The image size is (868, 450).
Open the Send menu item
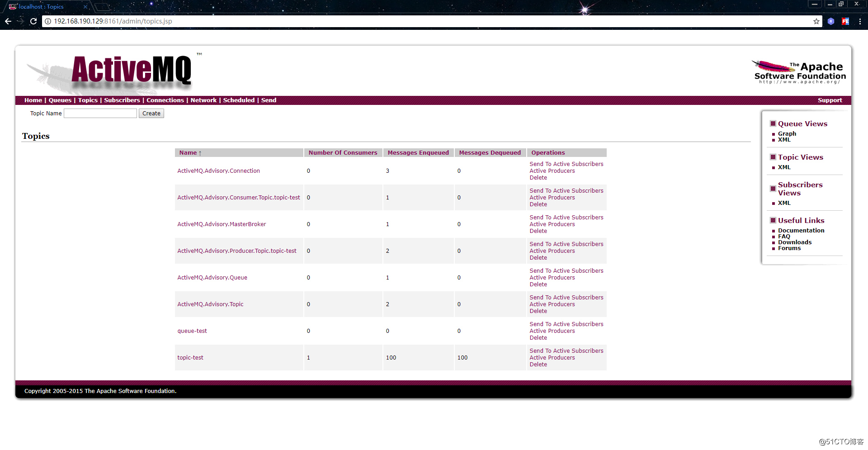point(269,100)
